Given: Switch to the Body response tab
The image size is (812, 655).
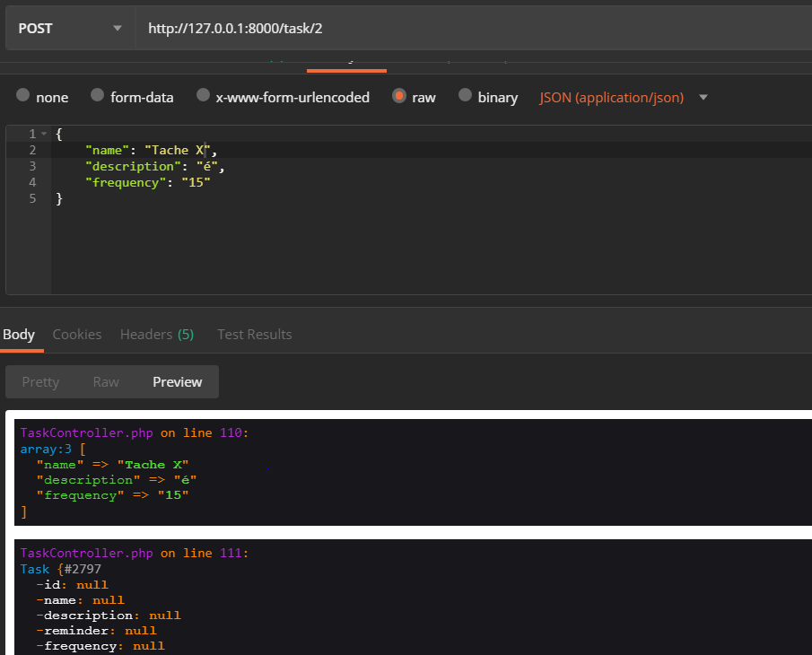Looking at the screenshot, I should (20, 334).
